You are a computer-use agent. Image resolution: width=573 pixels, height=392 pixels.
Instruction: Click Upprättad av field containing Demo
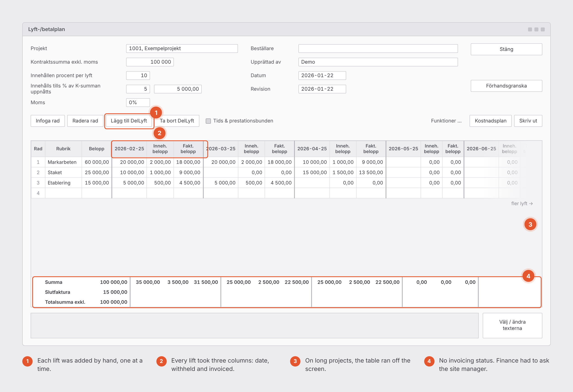[378, 62]
